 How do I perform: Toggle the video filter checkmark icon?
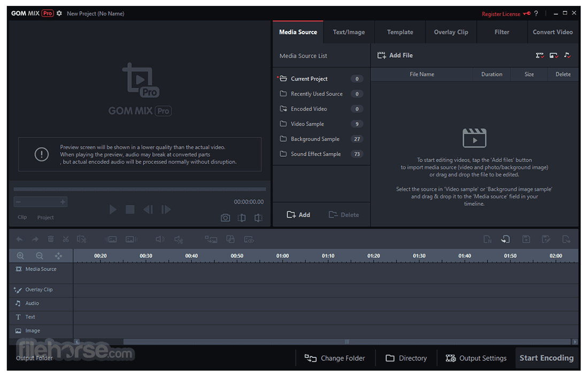coord(540,56)
